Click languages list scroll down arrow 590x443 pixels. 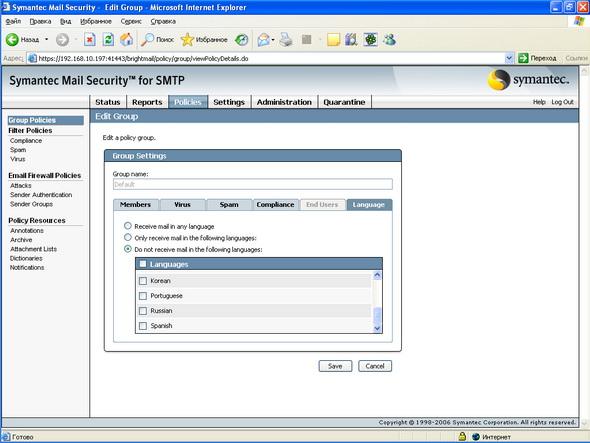coord(377,328)
